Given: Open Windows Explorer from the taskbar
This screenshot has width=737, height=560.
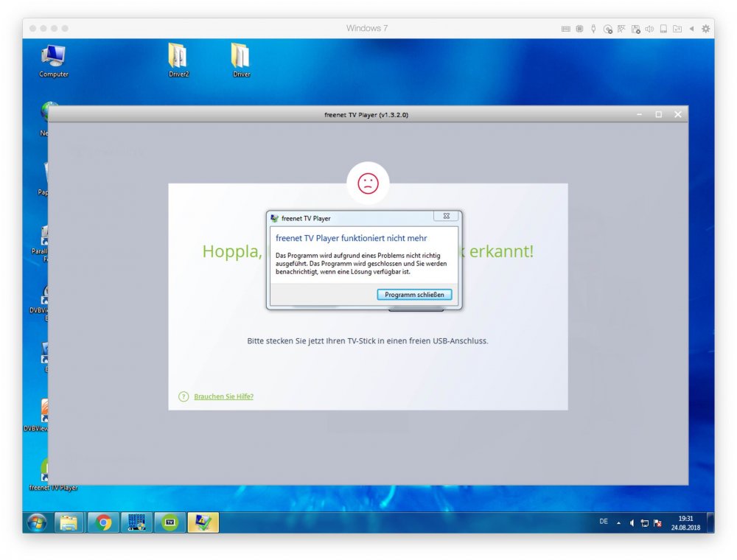Looking at the screenshot, I should (69, 522).
